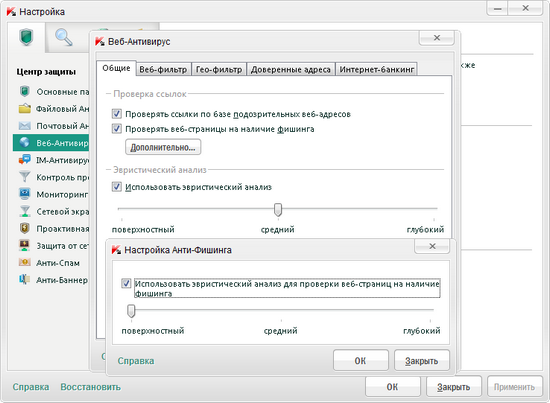This screenshot has height=403, width=550.
Task: Select IM-Антивирус chat icon
Action: click(x=24, y=160)
